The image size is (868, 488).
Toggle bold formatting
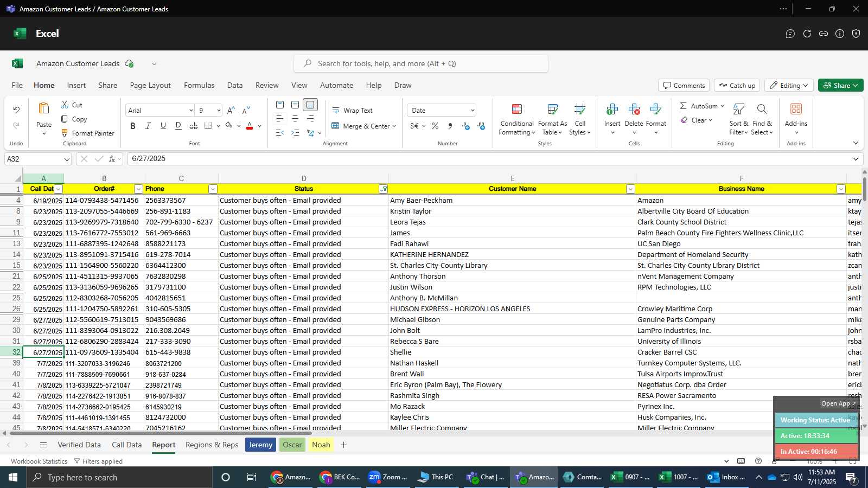pos(133,126)
